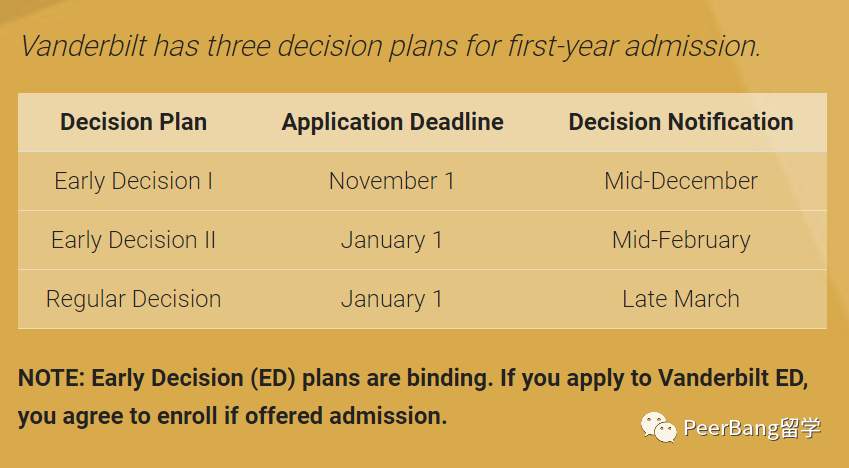Image resolution: width=849 pixels, height=468 pixels.
Task: Click the WeChat logo icon
Action: tap(658, 427)
